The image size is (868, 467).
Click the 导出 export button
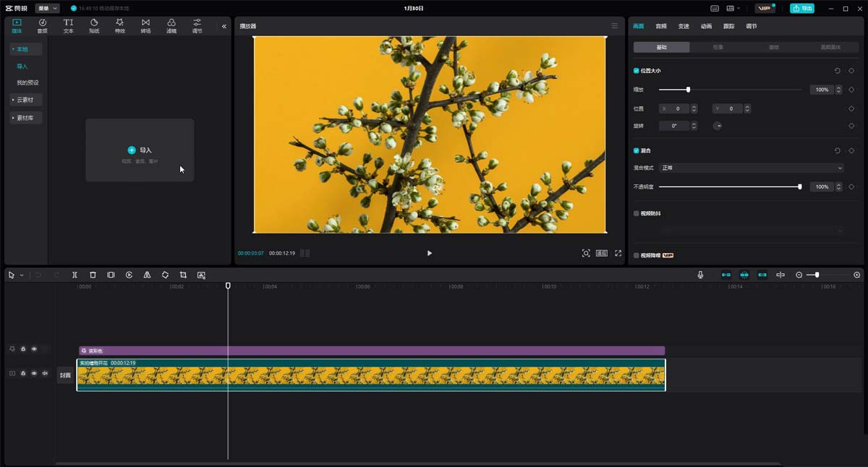pos(801,9)
